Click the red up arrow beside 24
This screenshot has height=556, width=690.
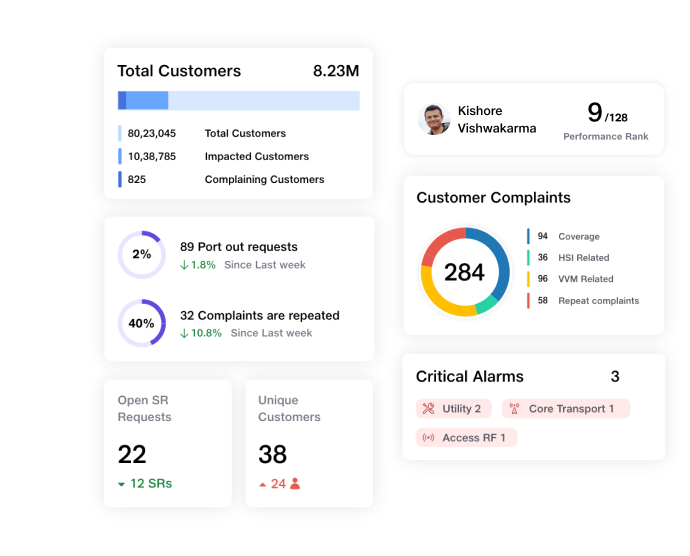[x=262, y=484]
